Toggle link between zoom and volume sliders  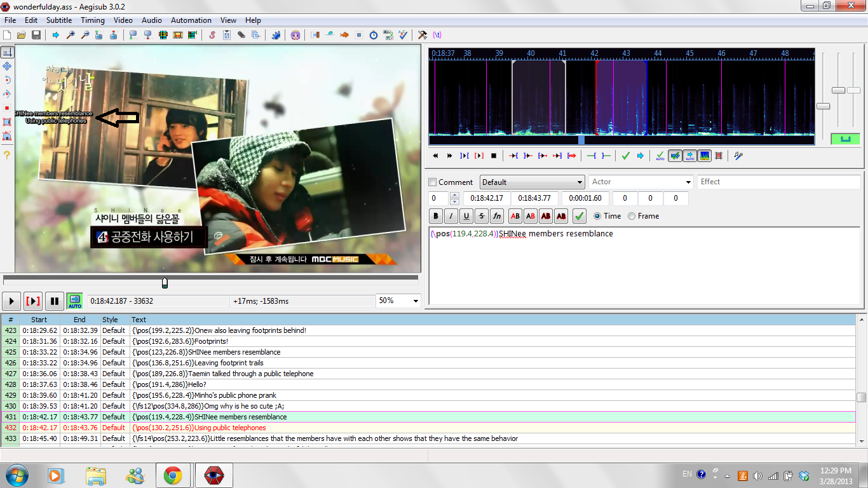pos(845,139)
